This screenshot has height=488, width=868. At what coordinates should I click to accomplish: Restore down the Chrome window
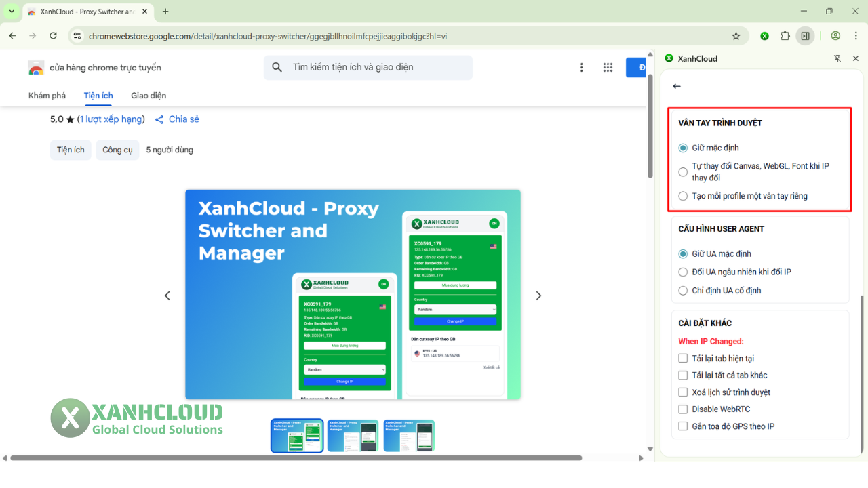tap(829, 12)
